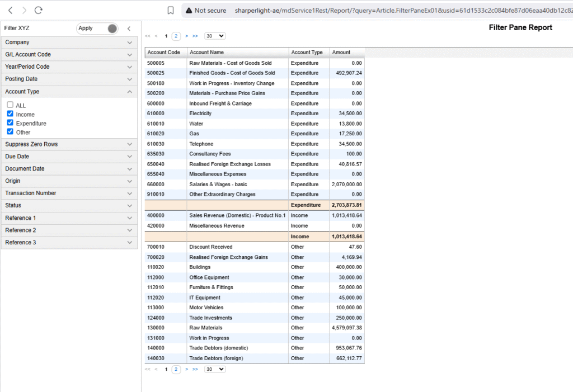Click Other Extraordinary Charges name

(222, 195)
